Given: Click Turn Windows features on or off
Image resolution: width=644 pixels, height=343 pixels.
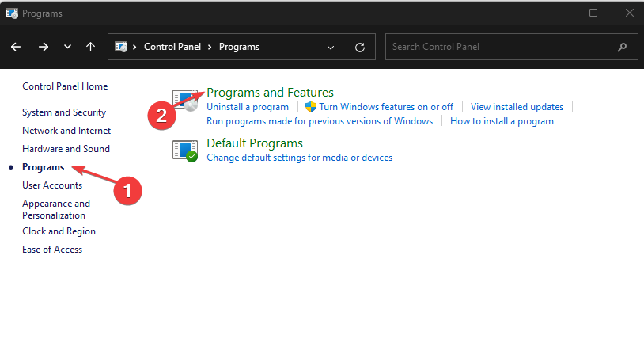Looking at the screenshot, I should [386, 107].
